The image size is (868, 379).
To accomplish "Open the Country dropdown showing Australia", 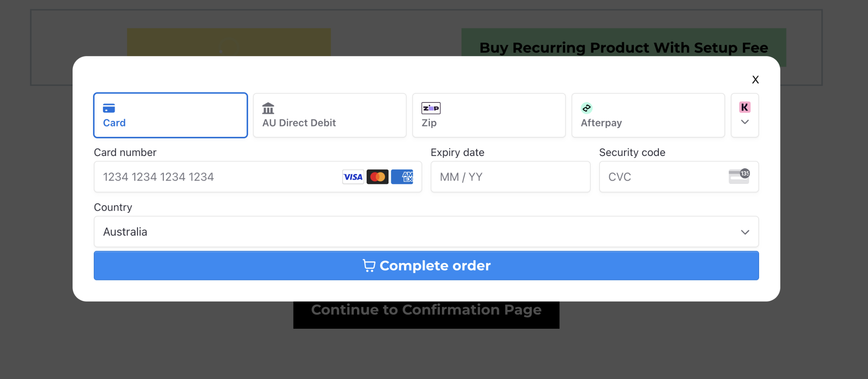I will click(x=426, y=232).
